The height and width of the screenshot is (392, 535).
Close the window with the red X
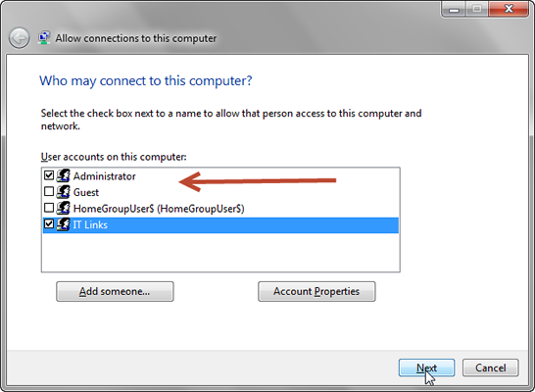pos(509,9)
